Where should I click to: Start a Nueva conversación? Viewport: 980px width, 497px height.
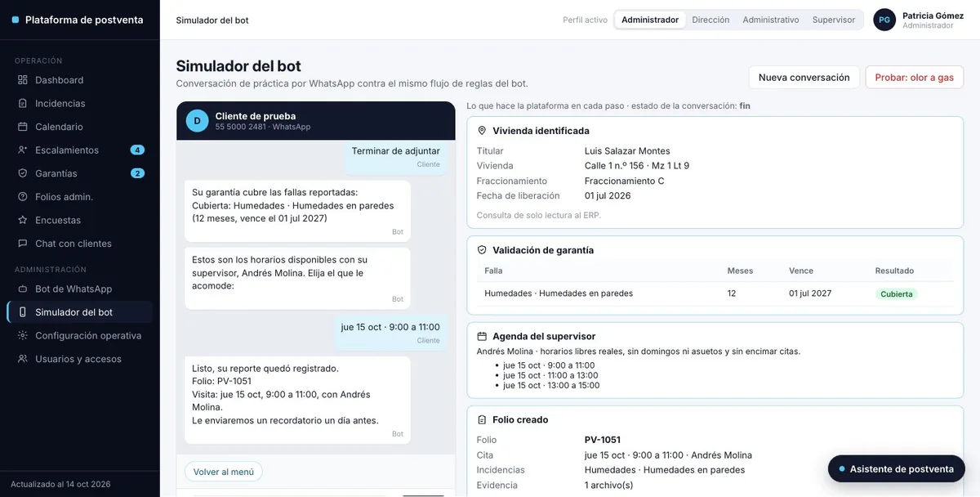tap(804, 78)
